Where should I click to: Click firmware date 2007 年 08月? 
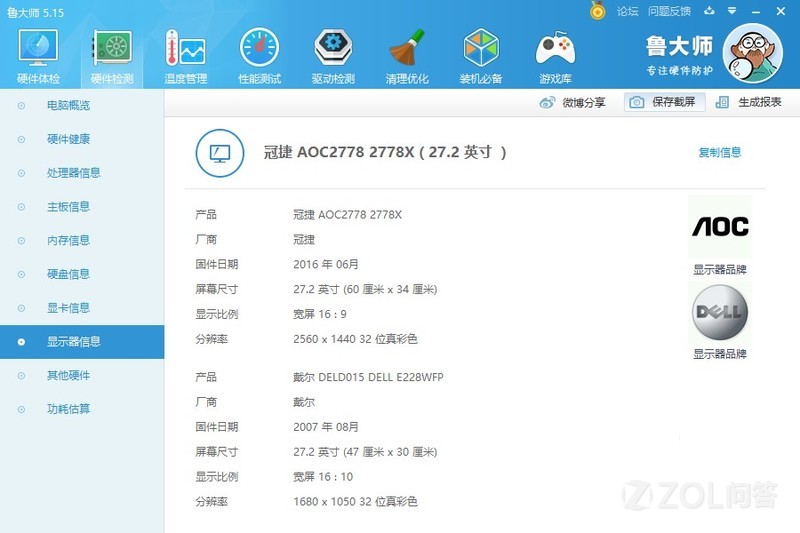(x=326, y=427)
